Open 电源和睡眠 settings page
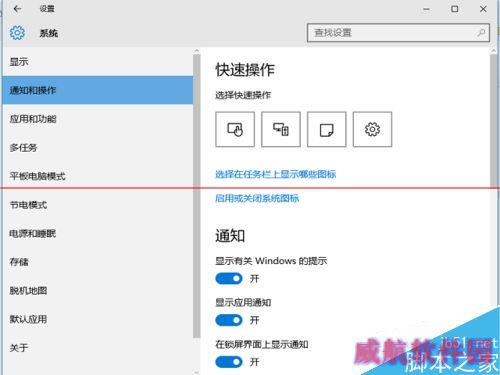Screen dimensions: 500x375 97,233
